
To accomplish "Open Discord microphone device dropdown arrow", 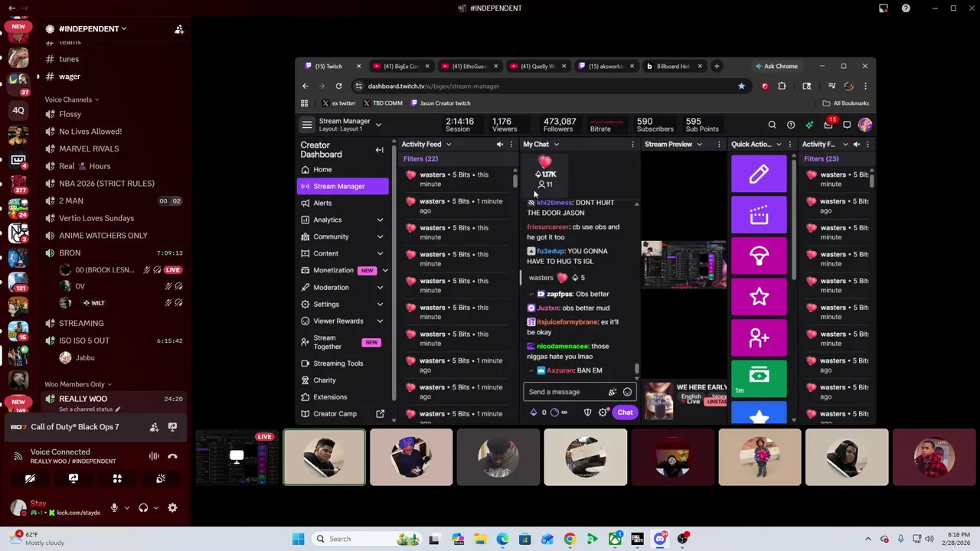I will click(x=126, y=507).
